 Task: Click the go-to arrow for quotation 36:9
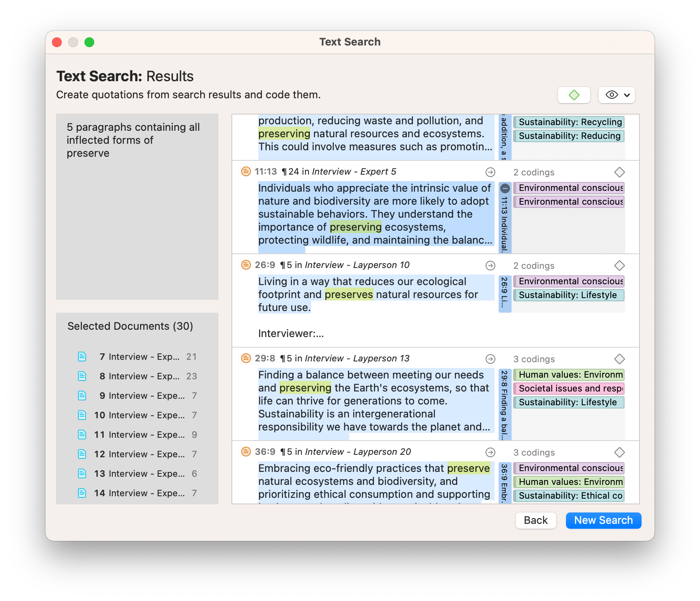[x=490, y=452]
